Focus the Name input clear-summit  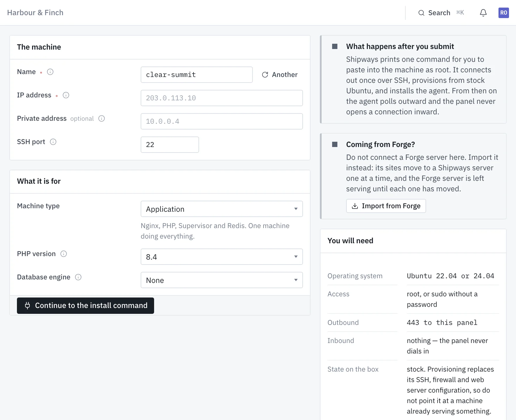196,75
